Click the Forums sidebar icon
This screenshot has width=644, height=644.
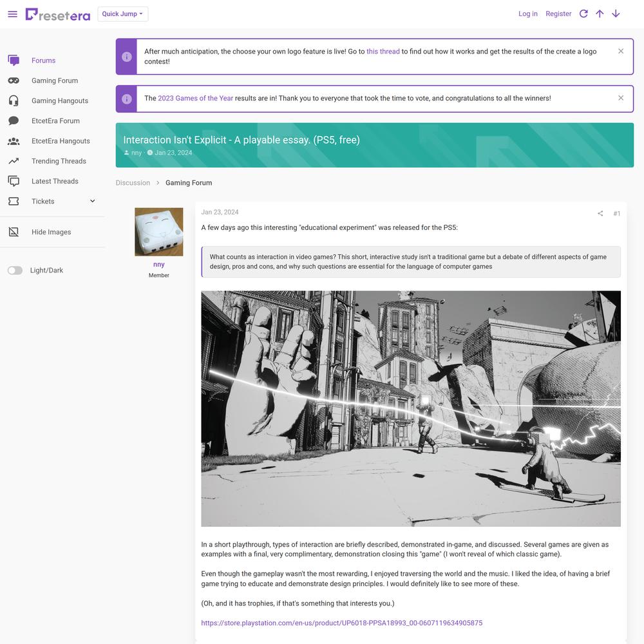(14, 61)
